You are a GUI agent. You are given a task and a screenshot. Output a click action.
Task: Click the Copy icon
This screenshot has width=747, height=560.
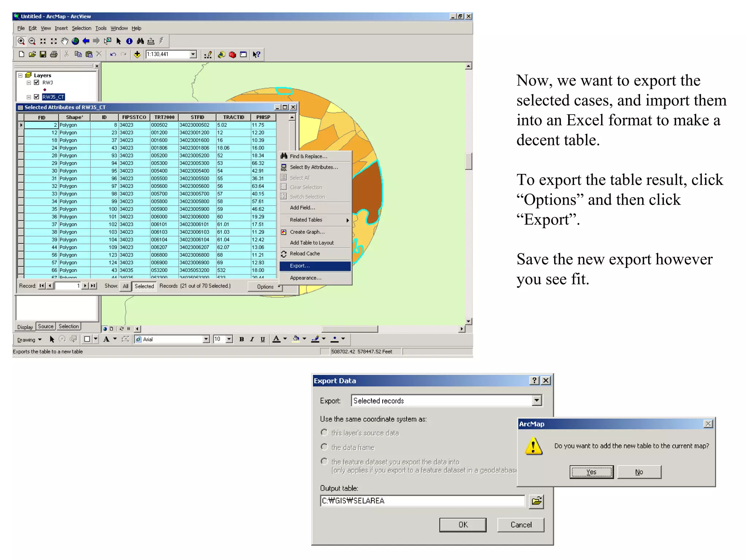[x=78, y=54]
